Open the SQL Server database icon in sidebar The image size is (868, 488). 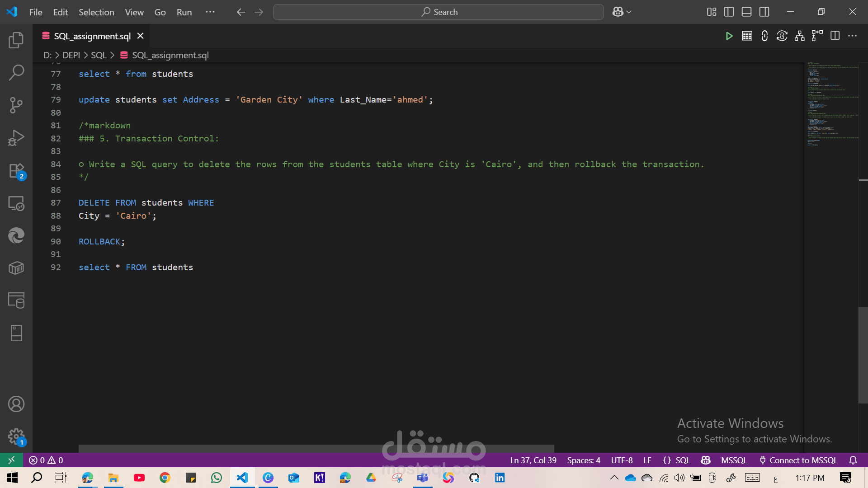pos(16,300)
